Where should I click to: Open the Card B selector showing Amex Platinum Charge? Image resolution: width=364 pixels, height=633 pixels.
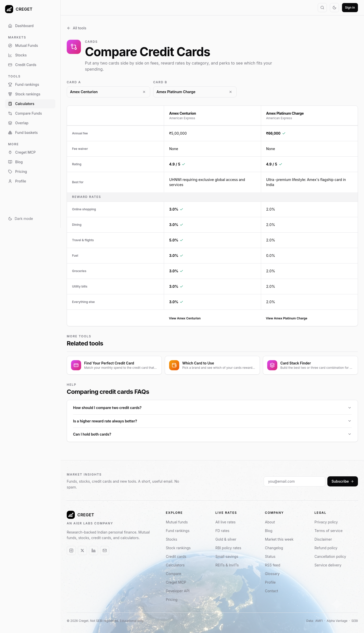point(195,92)
